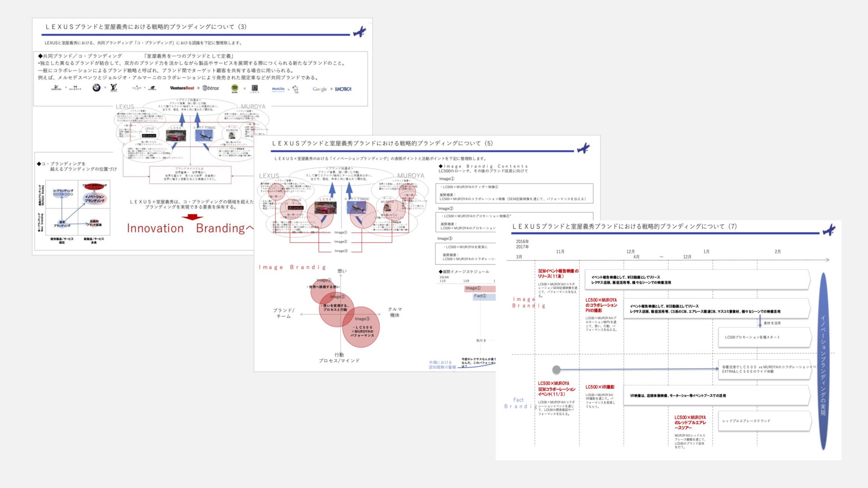Click the grey MUROYA label on slide (5)
868x488 pixels.
click(x=411, y=175)
